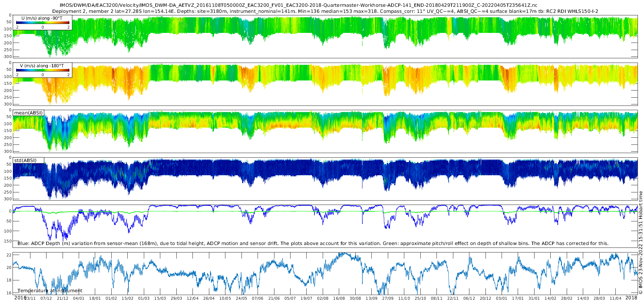Click the '2016' year label
Viewport: 644px width, 304px height.
[20, 298]
